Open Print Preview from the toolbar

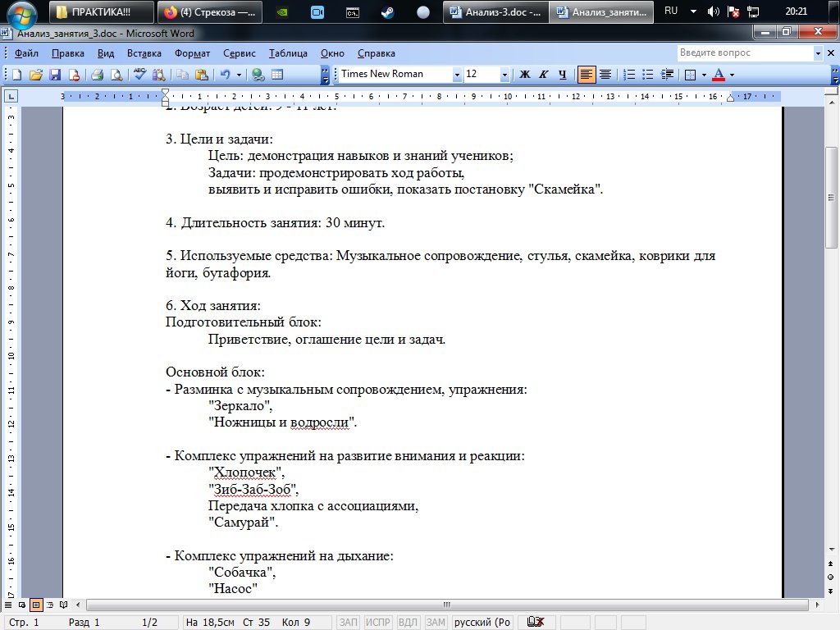(x=116, y=75)
